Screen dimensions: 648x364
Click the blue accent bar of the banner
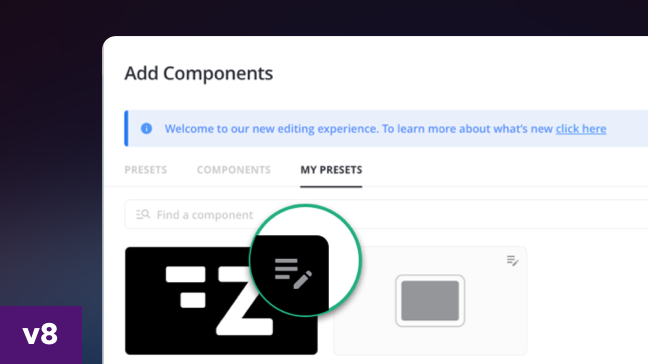pos(126,128)
